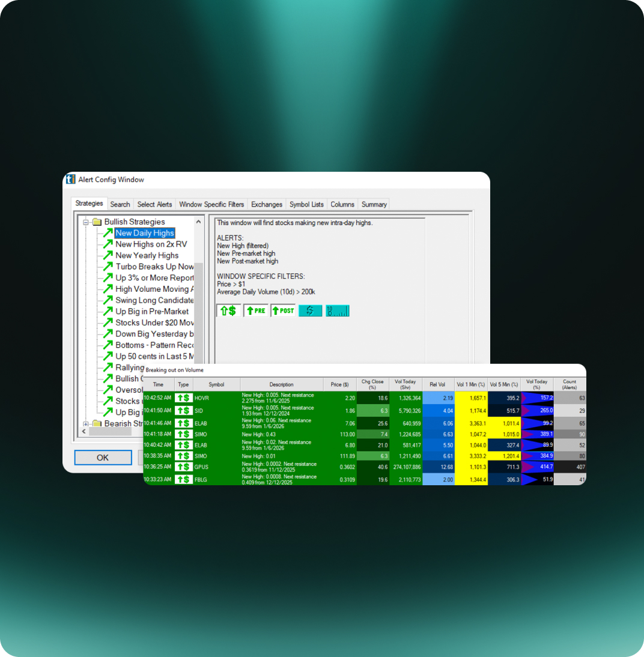Click the strategy tree scroll up arrow
Screen dimensions: 644x657
(x=198, y=222)
